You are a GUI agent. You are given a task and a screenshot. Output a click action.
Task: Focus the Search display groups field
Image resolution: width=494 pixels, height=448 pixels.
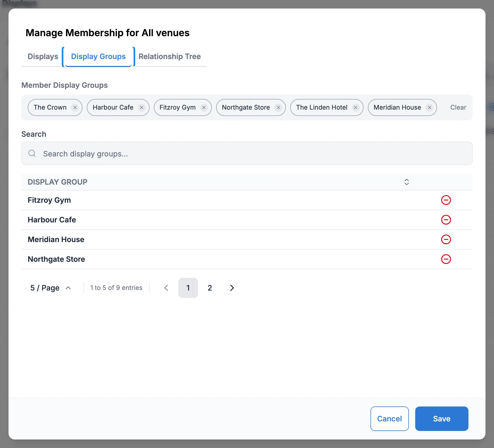click(247, 153)
